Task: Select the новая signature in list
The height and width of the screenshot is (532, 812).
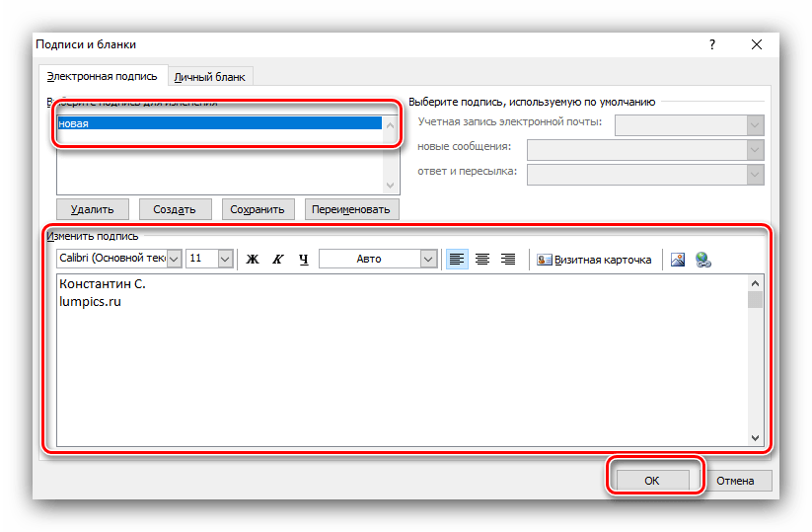Action: coord(219,123)
